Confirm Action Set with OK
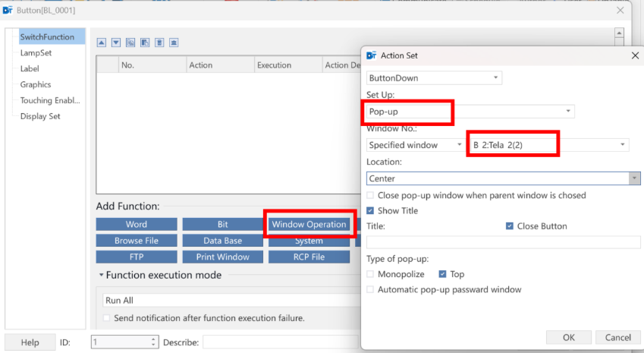Screen dimensions: 644x353 click(568, 337)
